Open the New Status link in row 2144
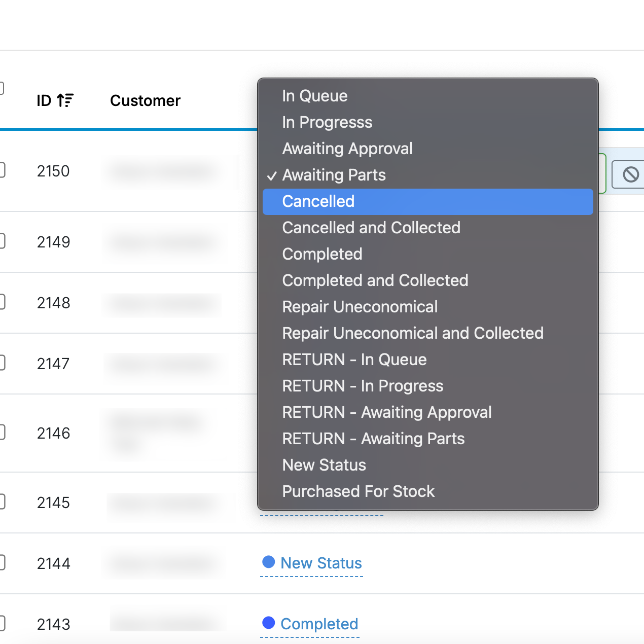Image resolution: width=644 pixels, height=644 pixels. pyautogui.click(x=321, y=563)
